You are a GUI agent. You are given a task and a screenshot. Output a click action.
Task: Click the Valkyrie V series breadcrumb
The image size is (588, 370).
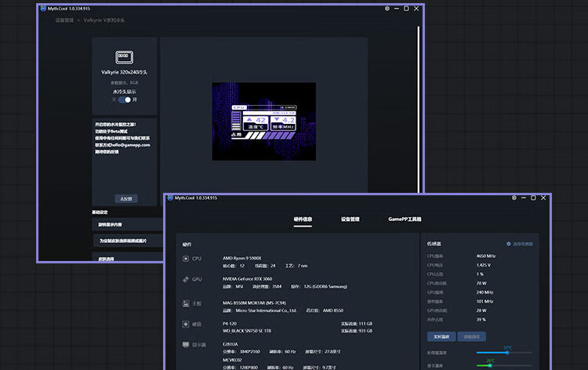coord(103,20)
